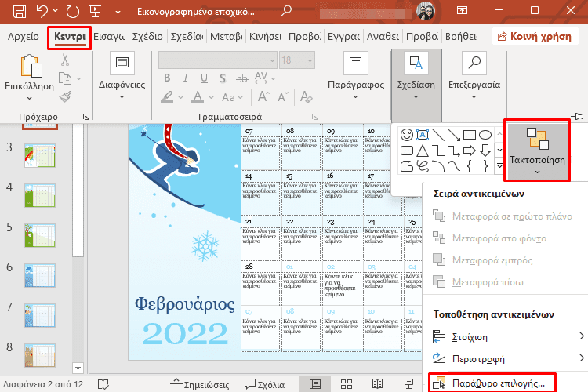Select the smiley face shape
The height and width of the screenshot is (392, 588).
(x=406, y=135)
